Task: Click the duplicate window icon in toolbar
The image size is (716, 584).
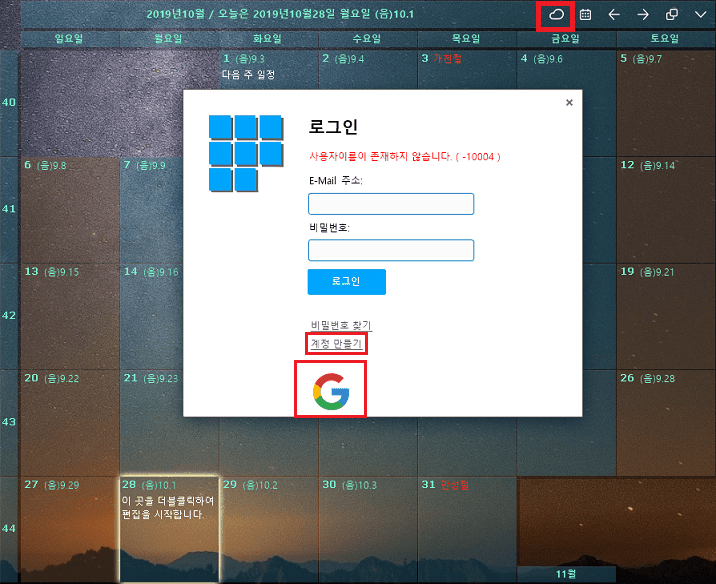Action: point(672,15)
